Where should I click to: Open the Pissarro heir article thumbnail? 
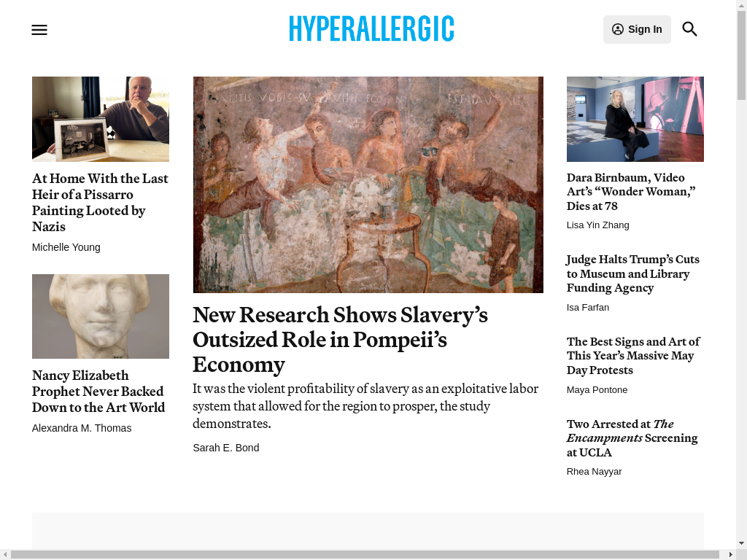click(101, 119)
